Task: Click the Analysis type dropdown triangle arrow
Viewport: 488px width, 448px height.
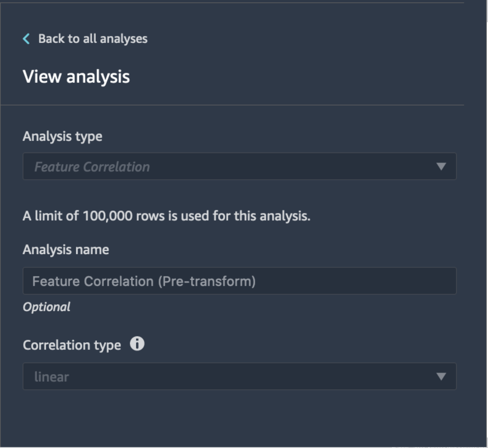Action: pos(441,166)
